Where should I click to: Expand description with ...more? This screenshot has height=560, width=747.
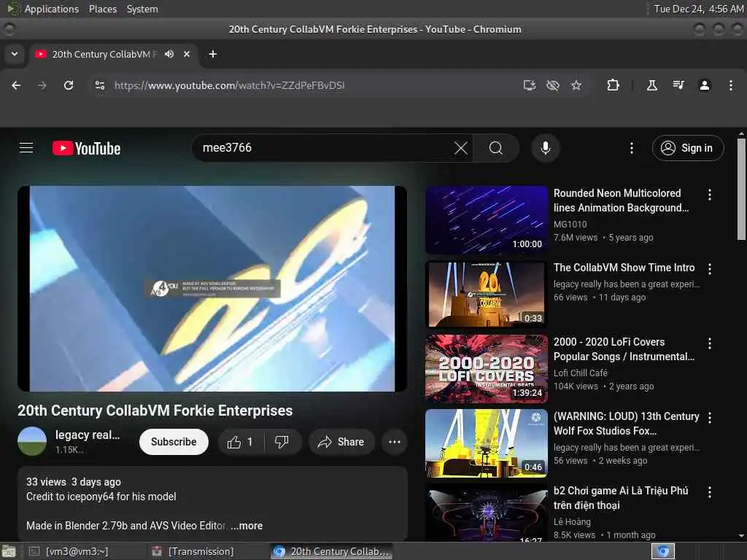click(247, 526)
